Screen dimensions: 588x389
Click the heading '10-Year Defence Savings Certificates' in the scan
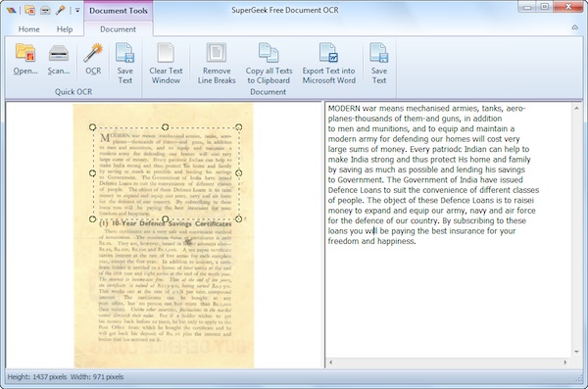[x=171, y=223]
